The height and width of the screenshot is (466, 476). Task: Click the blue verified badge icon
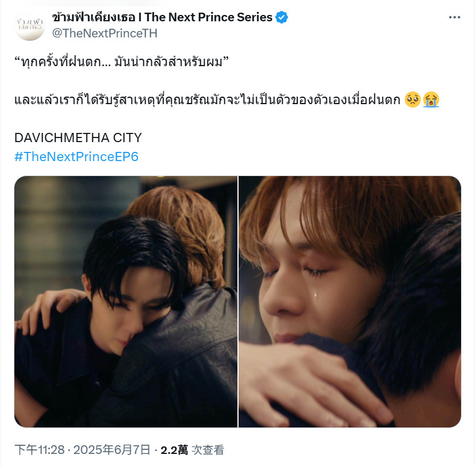click(282, 17)
